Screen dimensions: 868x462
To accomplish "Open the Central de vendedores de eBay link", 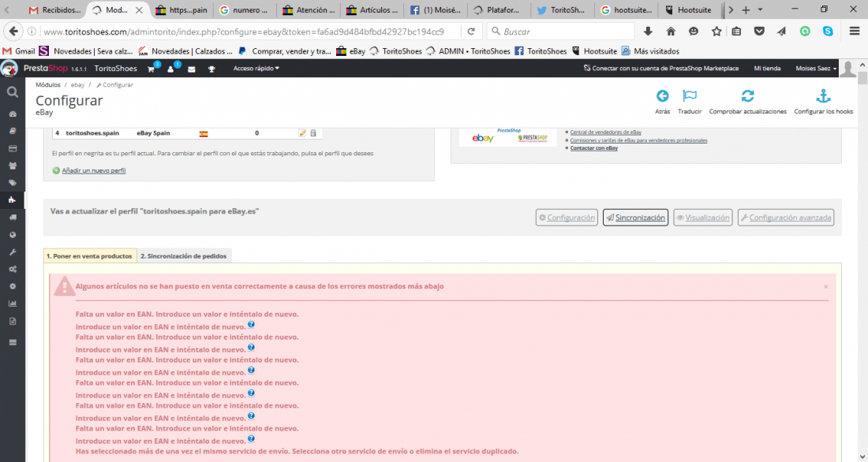I will pyautogui.click(x=605, y=132).
